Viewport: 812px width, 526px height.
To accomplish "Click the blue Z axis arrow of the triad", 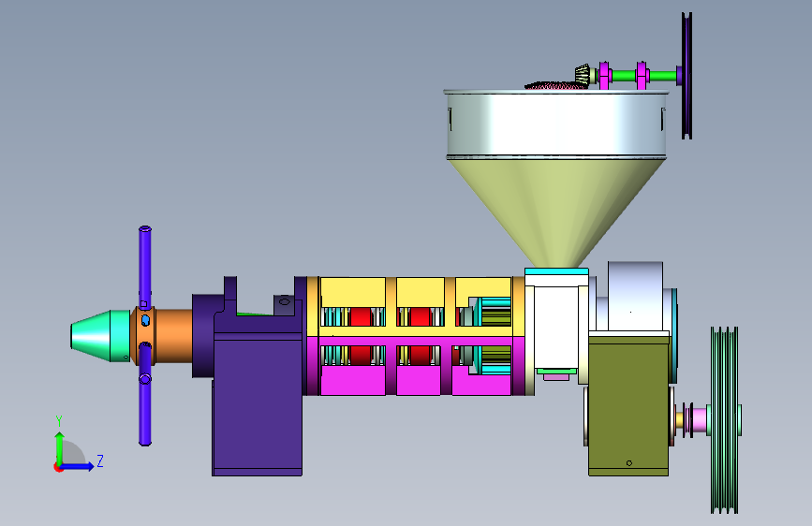I will pos(79,466).
